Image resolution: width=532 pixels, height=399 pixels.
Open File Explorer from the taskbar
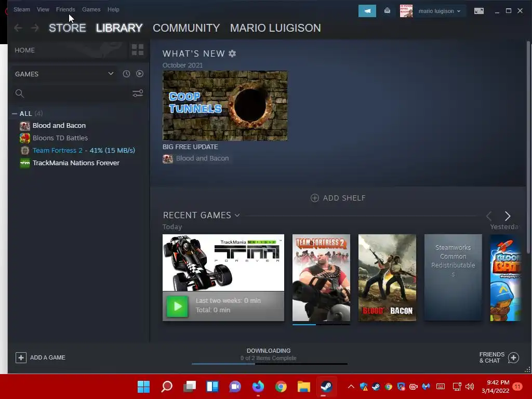(303, 387)
